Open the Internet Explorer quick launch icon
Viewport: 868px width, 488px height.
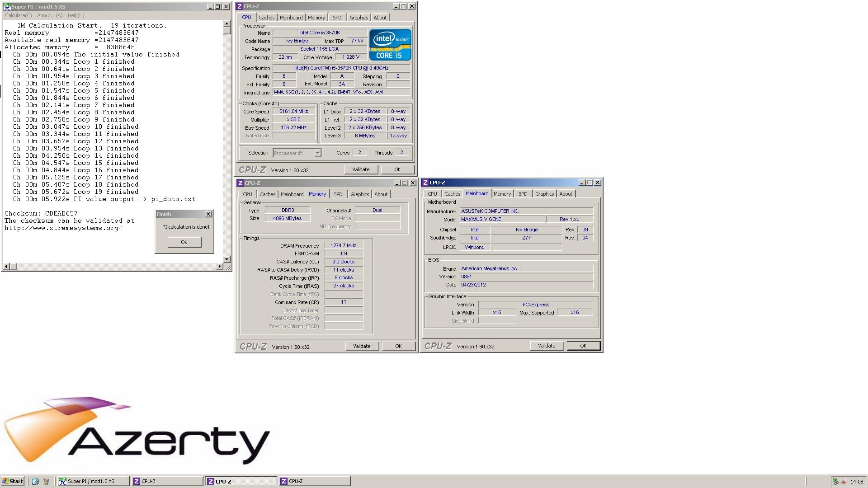pos(35,481)
